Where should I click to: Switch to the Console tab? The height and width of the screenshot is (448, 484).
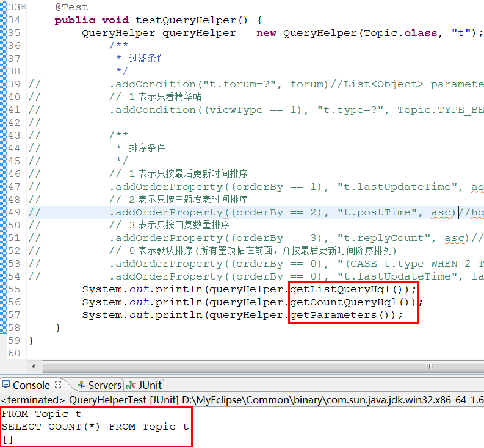(x=31, y=385)
